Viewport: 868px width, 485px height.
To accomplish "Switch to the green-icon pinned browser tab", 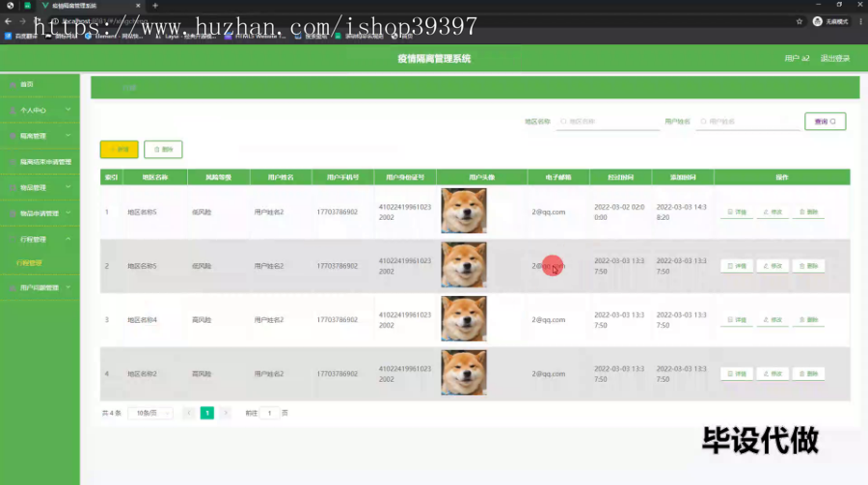I will pos(27,6).
